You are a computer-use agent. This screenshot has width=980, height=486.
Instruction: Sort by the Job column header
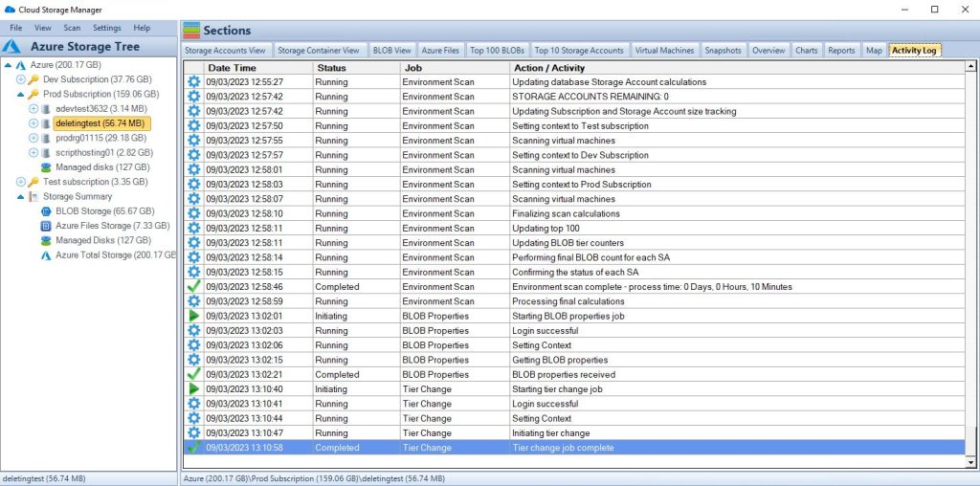coord(455,68)
